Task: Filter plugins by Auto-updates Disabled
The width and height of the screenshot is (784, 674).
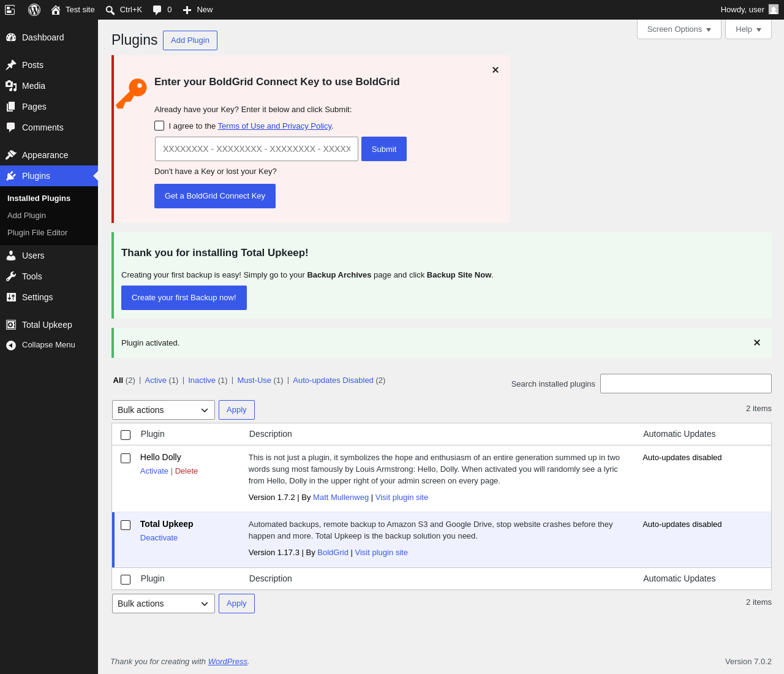Action: pos(333,381)
